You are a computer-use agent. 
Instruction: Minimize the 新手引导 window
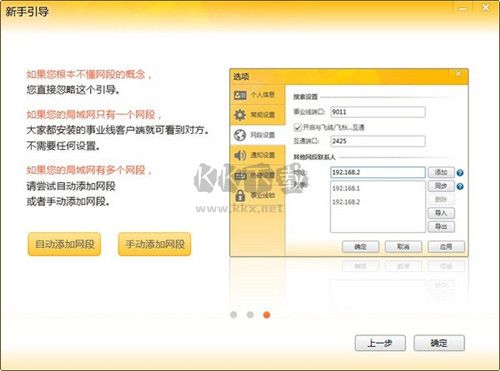[x=463, y=8]
